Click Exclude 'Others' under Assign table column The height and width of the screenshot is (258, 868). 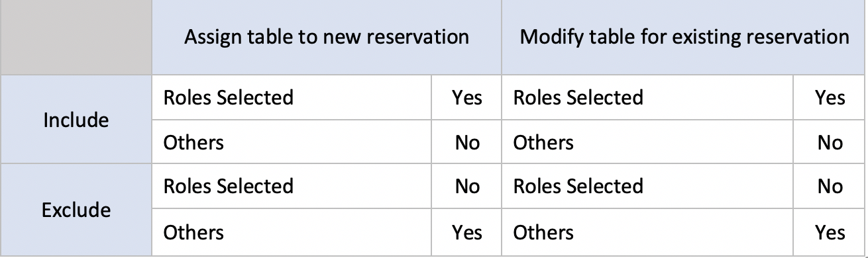193,232
